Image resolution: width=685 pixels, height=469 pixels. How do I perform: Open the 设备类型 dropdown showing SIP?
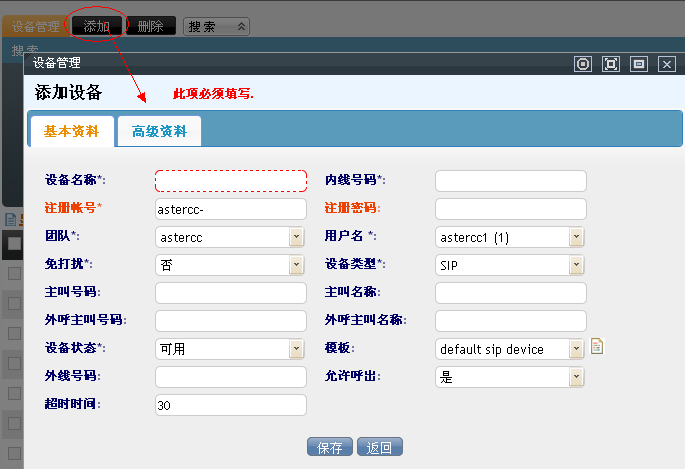pos(576,265)
